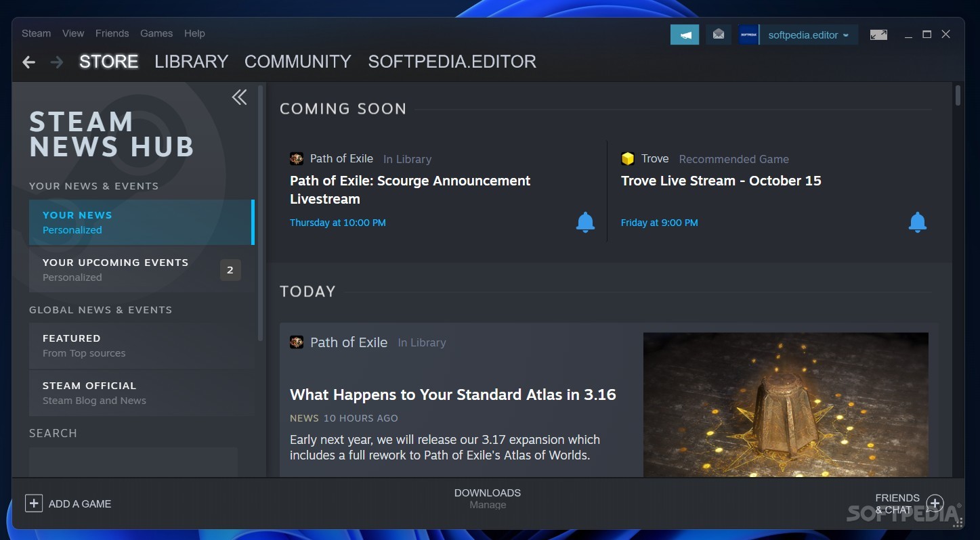980x540 pixels.
Task: Click Thursday at 10:00 PM event time
Action: click(337, 223)
